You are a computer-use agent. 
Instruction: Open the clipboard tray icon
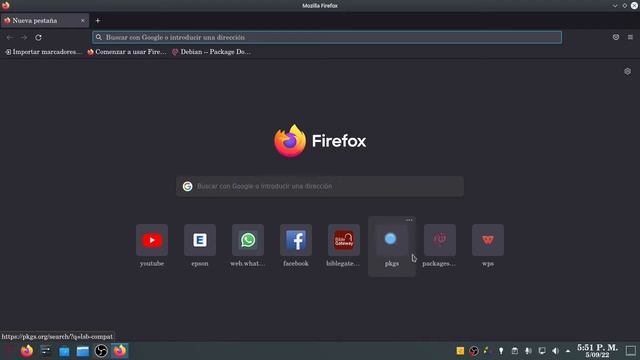point(515,351)
